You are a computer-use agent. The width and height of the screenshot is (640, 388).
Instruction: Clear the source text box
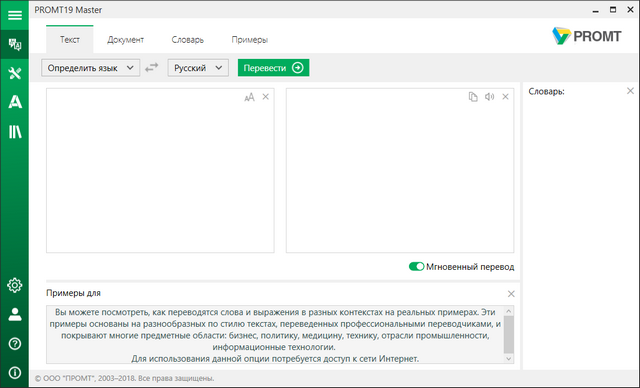(266, 97)
